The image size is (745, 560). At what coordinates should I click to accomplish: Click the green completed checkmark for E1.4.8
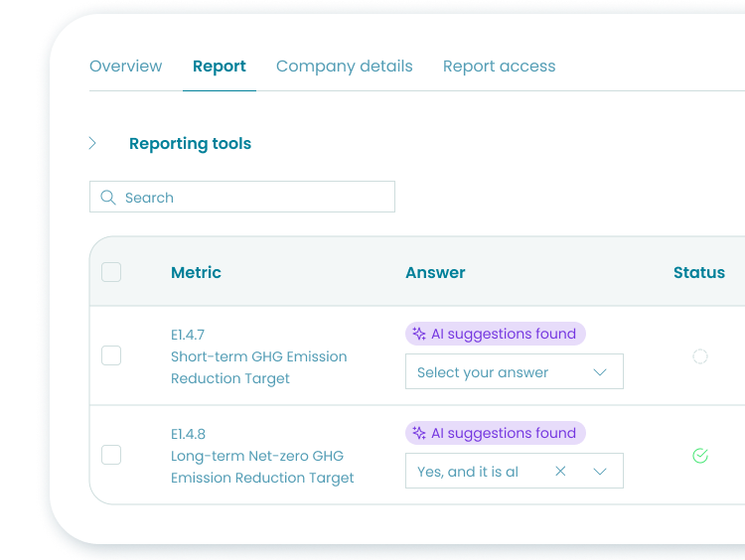click(700, 456)
